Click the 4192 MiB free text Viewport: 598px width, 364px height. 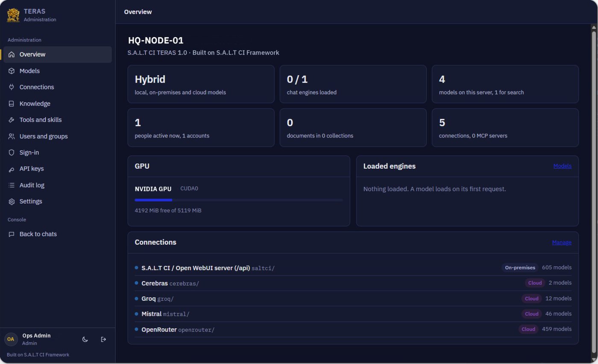(168, 211)
